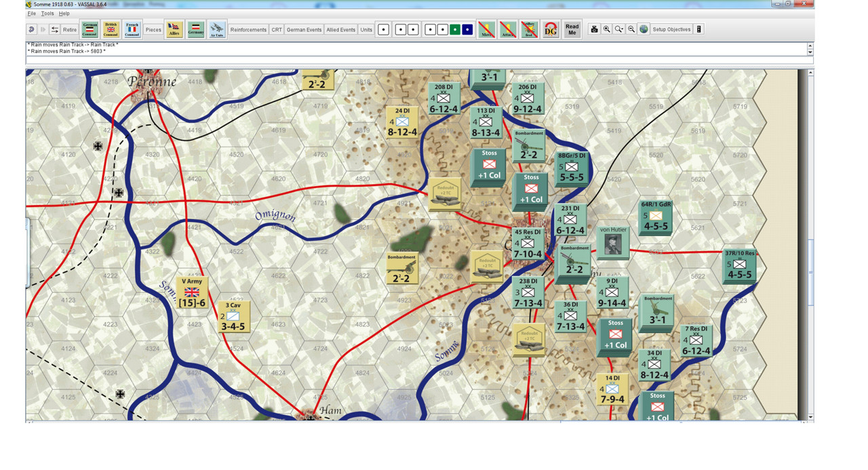
Task: Click the server status icon after Setup Objectives
Action: click(x=699, y=29)
